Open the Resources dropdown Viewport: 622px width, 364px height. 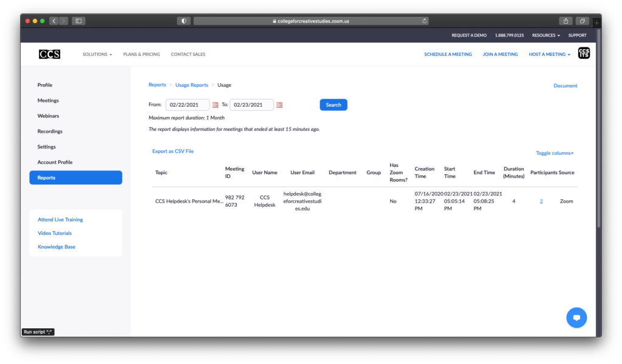545,35
